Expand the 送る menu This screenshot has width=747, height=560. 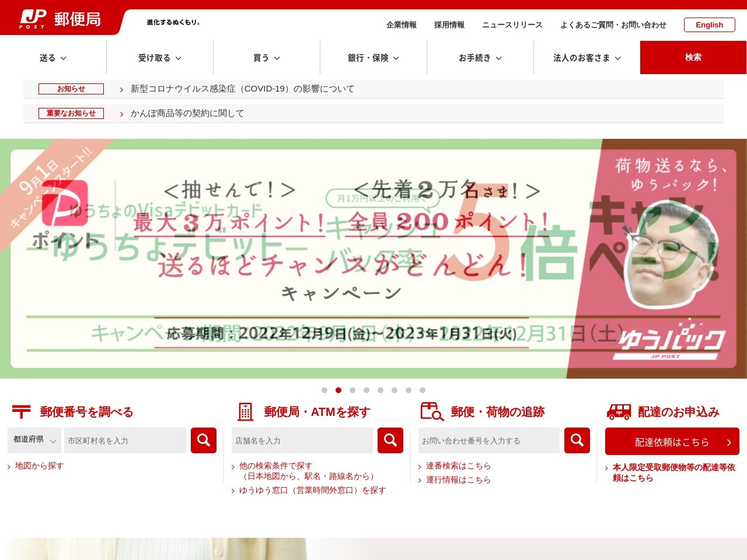(x=53, y=58)
